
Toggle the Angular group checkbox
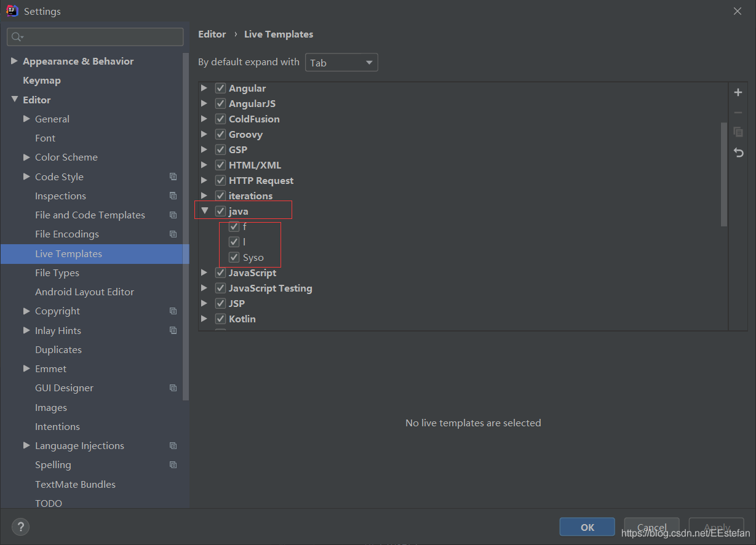pos(220,88)
